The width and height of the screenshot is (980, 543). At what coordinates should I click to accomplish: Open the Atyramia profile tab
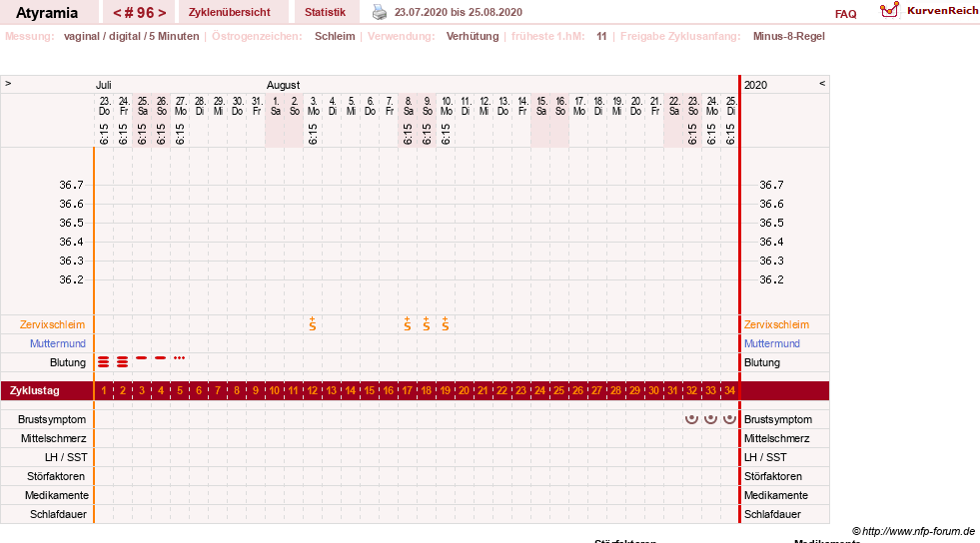(x=47, y=13)
